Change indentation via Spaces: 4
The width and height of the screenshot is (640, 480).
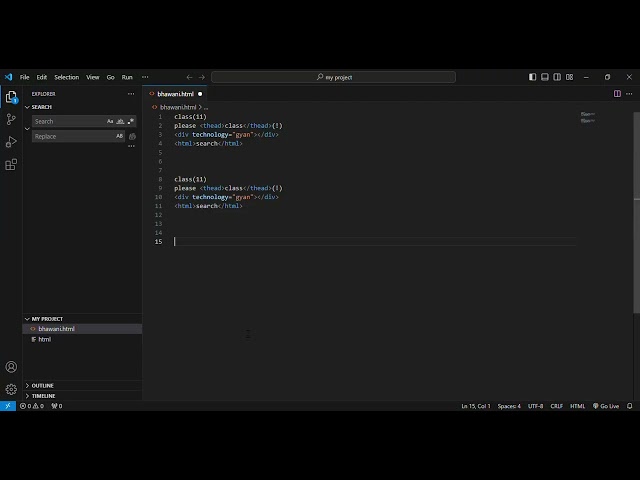coord(509,406)
